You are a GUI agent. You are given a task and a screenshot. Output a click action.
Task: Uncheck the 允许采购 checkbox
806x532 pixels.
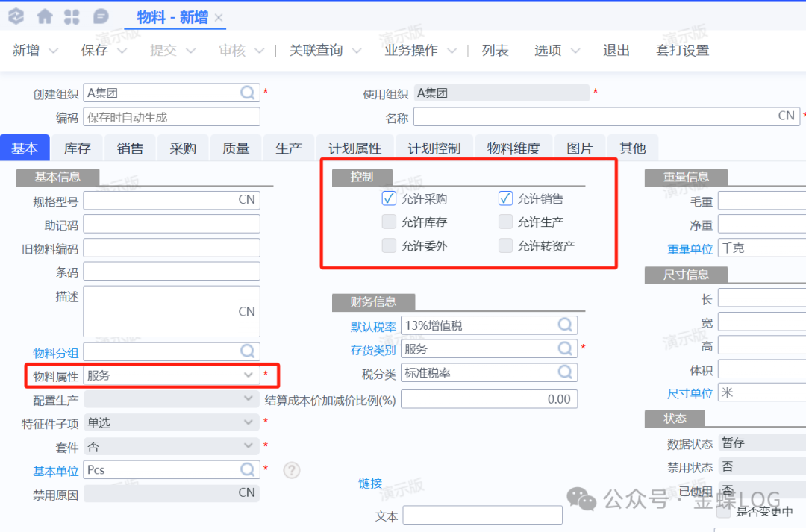(389, 198)
